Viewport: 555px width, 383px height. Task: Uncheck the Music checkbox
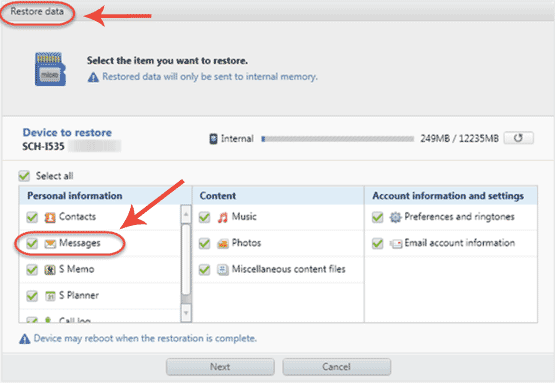point(205,217)
